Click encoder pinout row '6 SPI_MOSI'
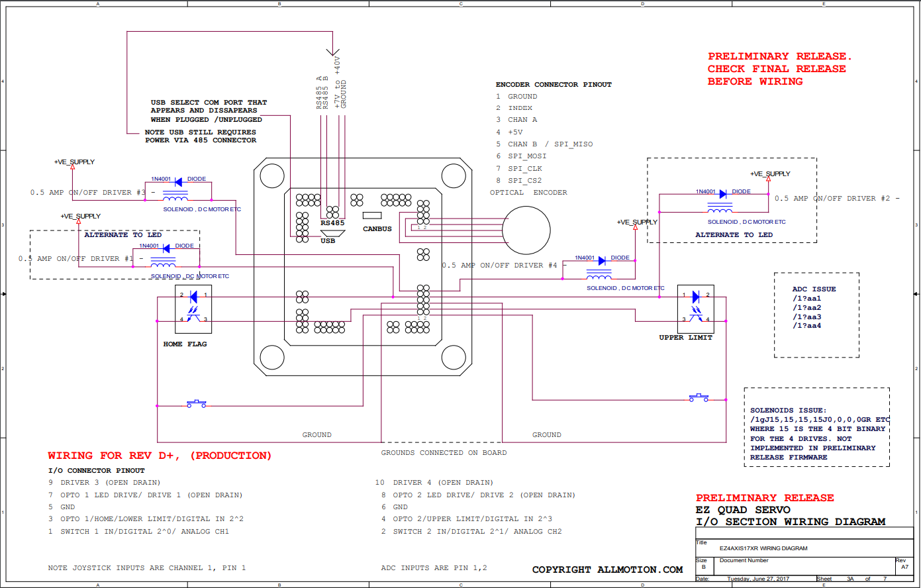 coord(521,156)
